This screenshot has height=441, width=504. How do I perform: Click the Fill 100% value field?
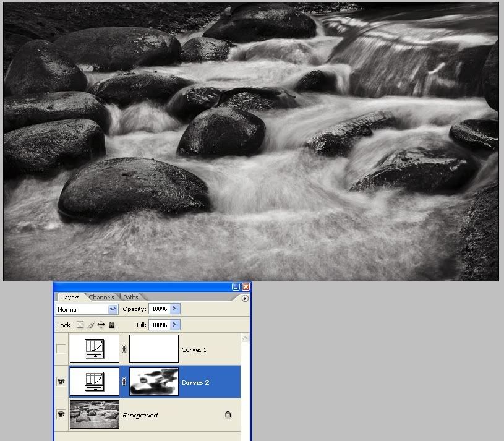click(160, 325)
